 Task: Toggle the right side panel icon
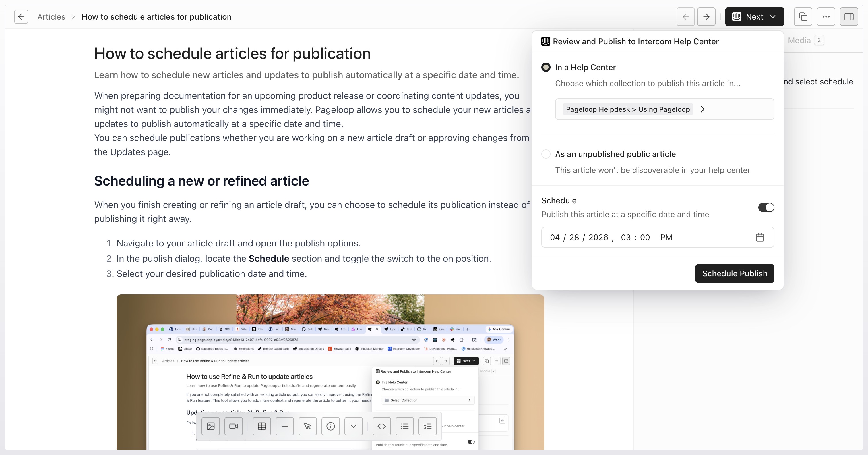849,17
